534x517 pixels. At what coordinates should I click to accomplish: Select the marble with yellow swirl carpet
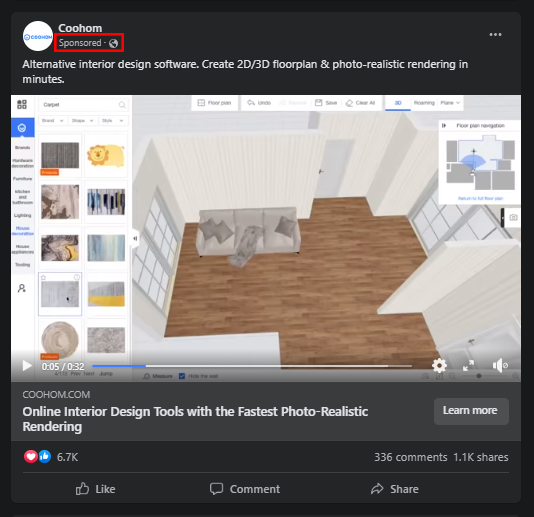[60, 248]
